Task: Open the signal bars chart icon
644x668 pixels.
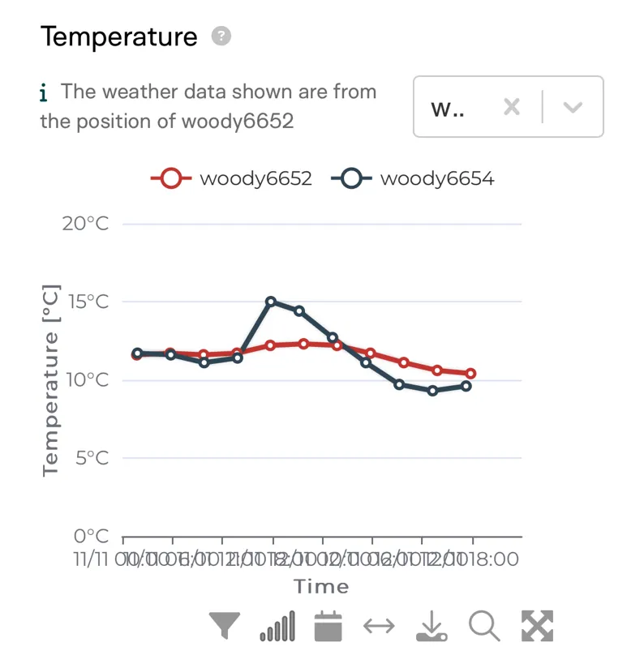Action: click(x=277, y=625)
